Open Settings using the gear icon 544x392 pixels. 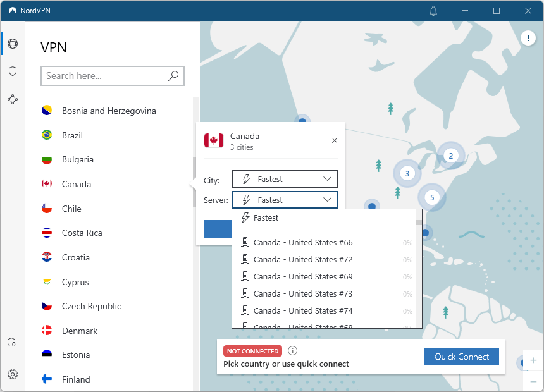click(x=13, y=374)
